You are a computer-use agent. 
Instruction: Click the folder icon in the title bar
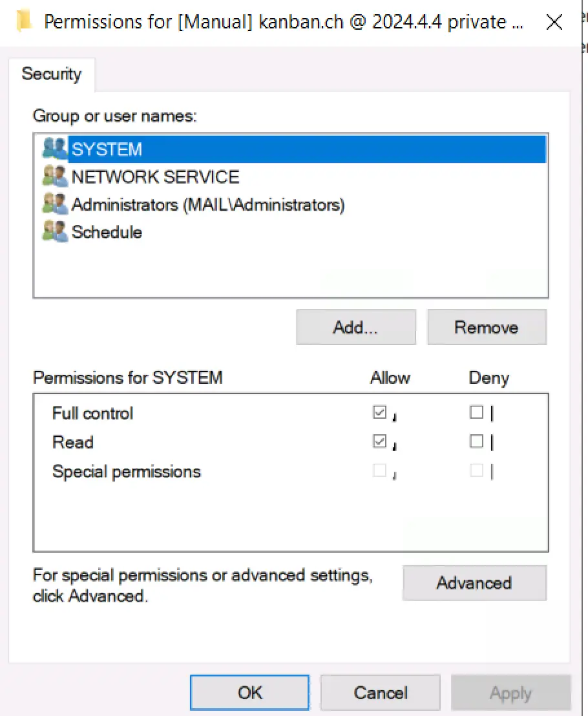pos(25,21)
